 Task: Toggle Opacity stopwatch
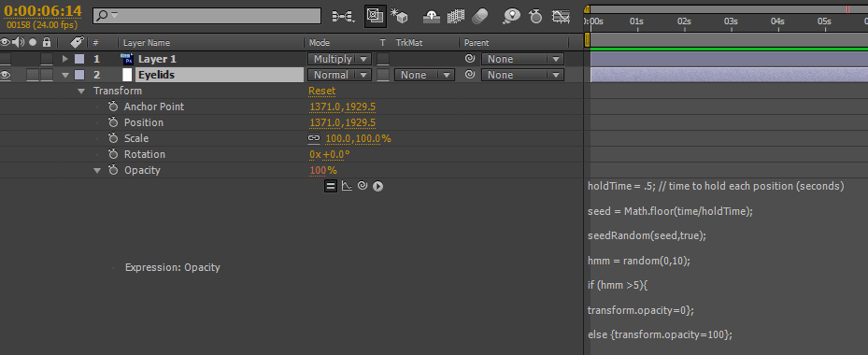(x=113, y=170)
